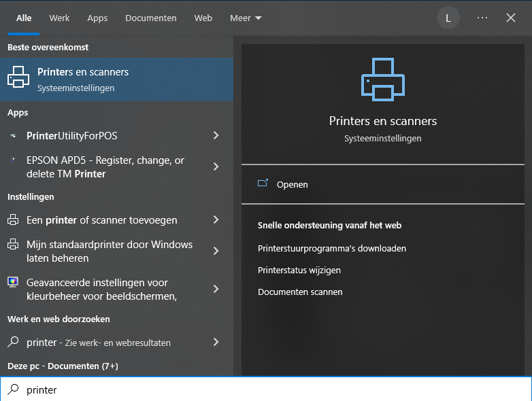Screen dimensions: 532x401
Task: Open the 'Meer' dropdown filter
Action: (x=246, y=18)
